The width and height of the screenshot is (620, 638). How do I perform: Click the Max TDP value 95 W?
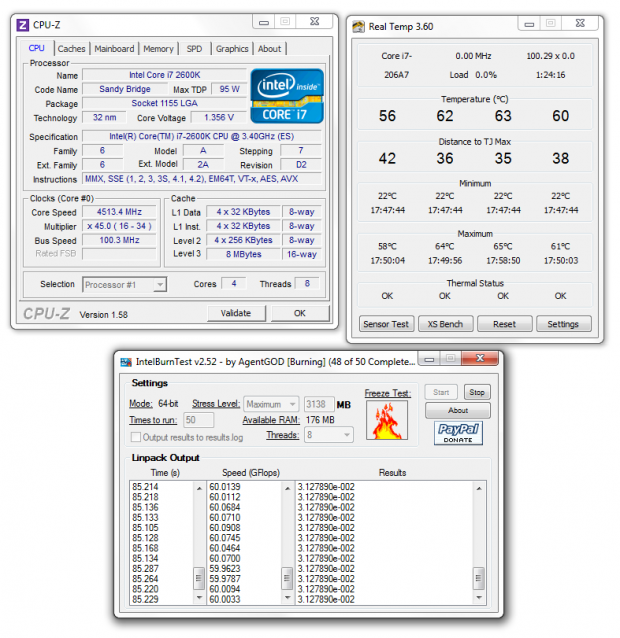click(229, 89)
